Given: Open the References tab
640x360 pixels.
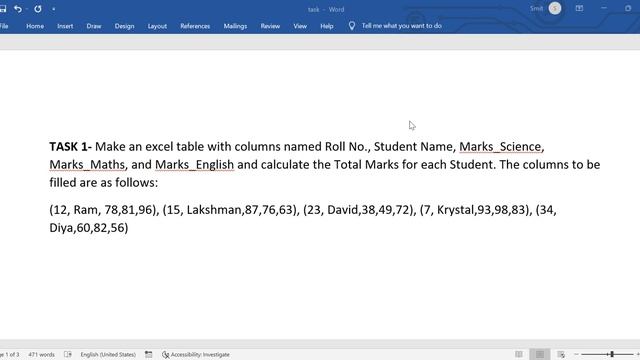Looking at the screenshot, I should coord(195,26).
